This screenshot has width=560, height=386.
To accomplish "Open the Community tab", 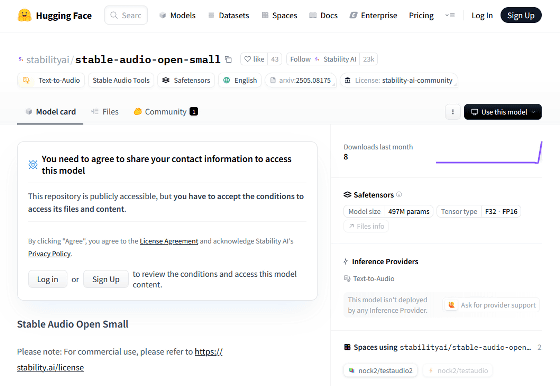I will click(166, 112).
